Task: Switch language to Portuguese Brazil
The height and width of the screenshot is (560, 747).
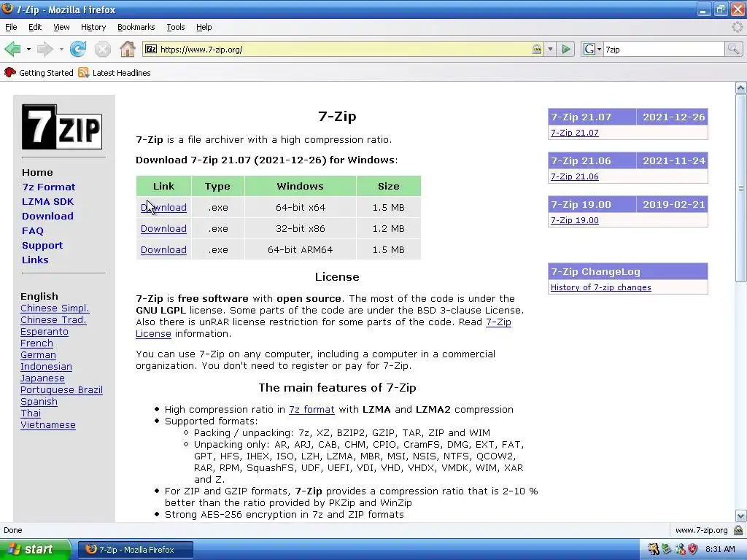Action: (x=61, y=390)
